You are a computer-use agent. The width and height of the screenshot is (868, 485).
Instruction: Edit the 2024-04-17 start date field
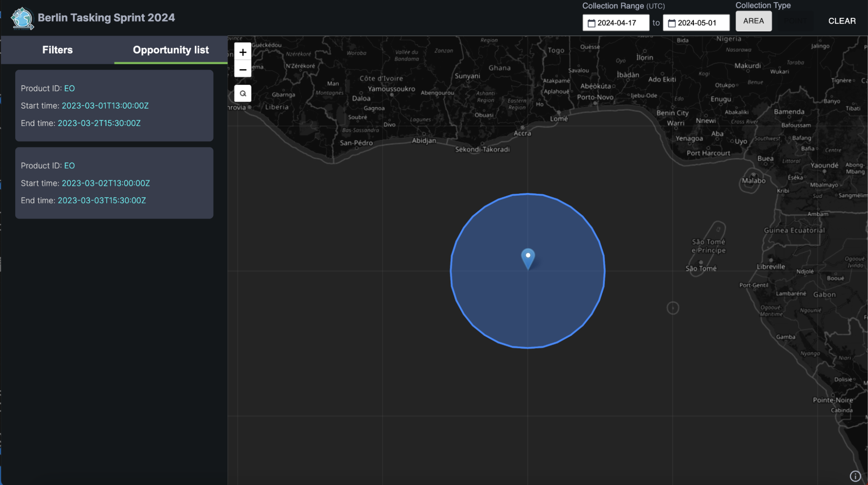pos(620,23)
